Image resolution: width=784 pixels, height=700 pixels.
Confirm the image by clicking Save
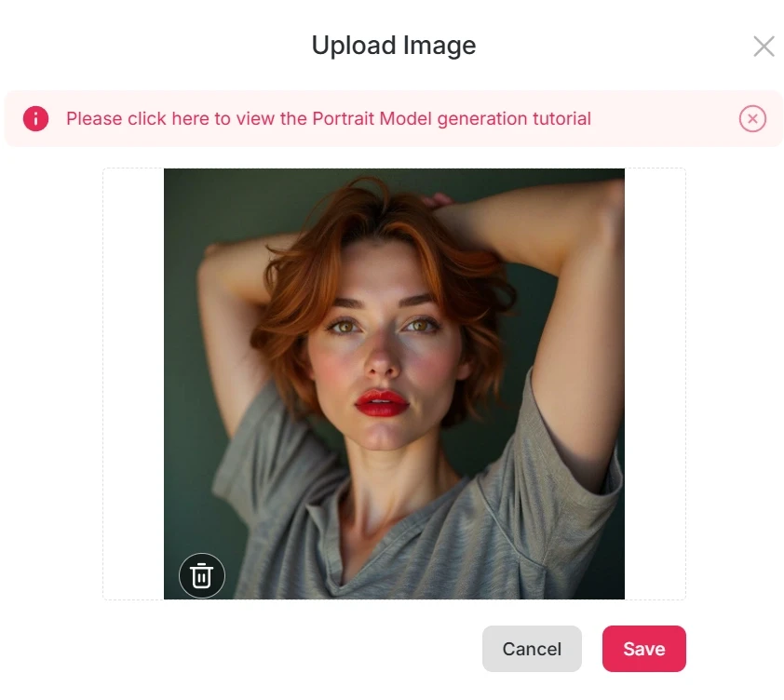(x=643, y=649)
